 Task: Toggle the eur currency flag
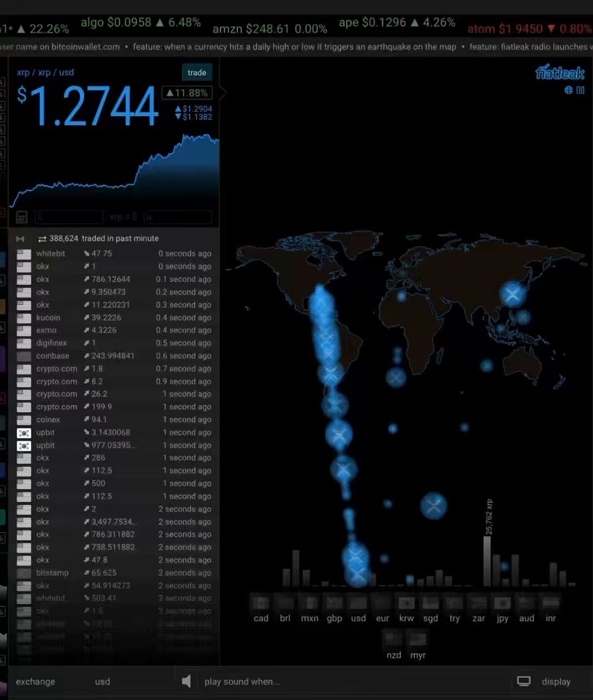point(382,603)
